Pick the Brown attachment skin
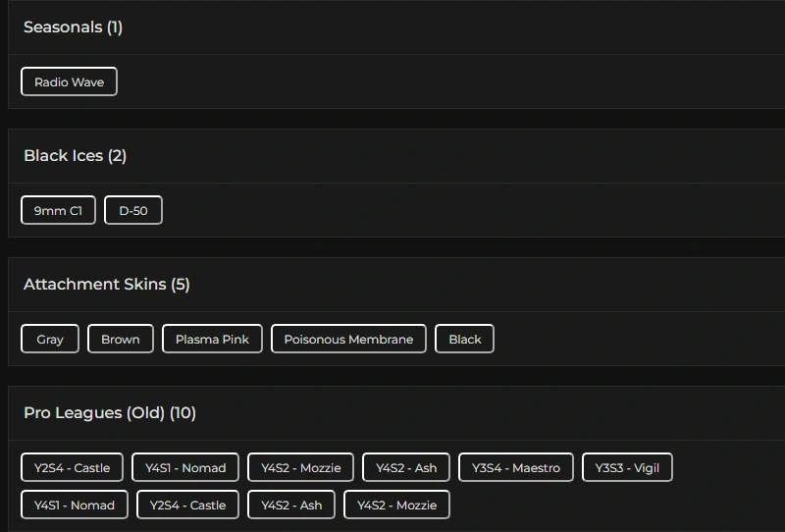 point(121,340)
